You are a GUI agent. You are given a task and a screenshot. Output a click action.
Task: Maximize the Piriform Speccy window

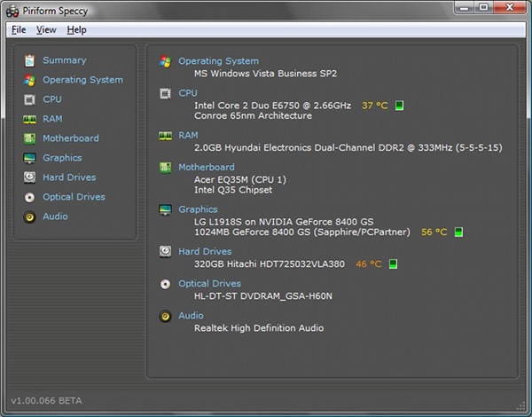(x=484, y=7)
